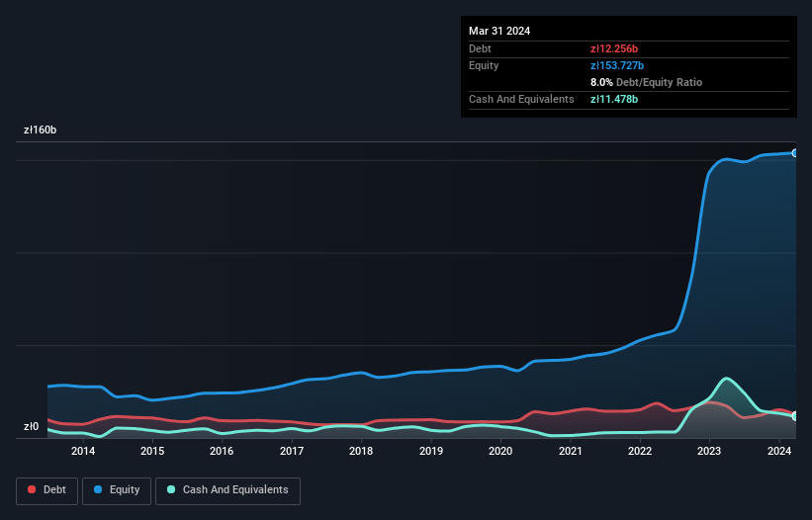Click the 2019 x-axis label

[x=431, y=451]
